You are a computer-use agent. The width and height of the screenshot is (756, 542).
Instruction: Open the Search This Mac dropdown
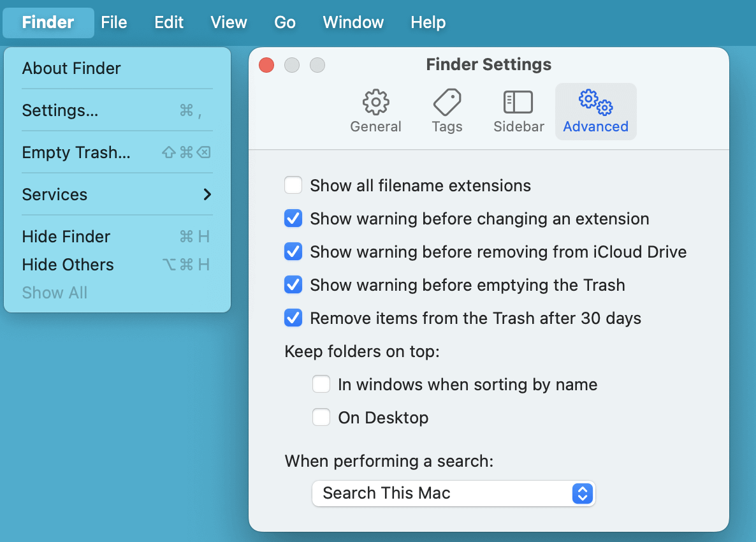click(x=453, y=493)
